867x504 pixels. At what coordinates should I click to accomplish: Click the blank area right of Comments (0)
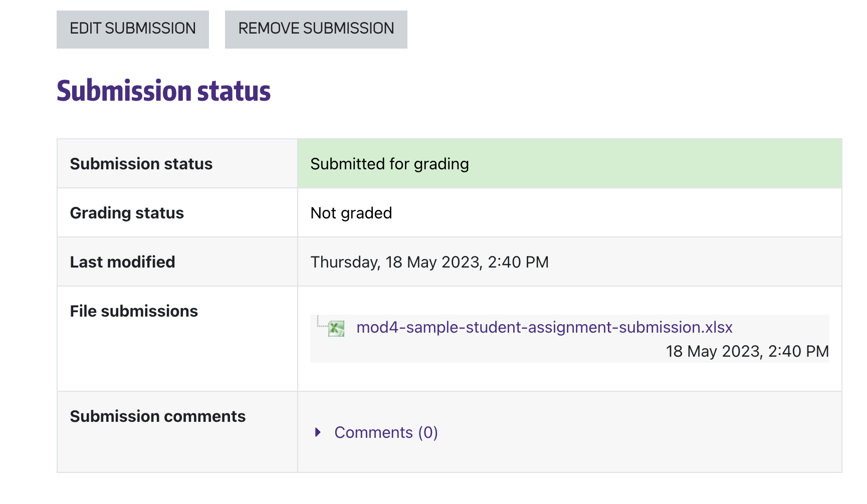pos(626,432)
